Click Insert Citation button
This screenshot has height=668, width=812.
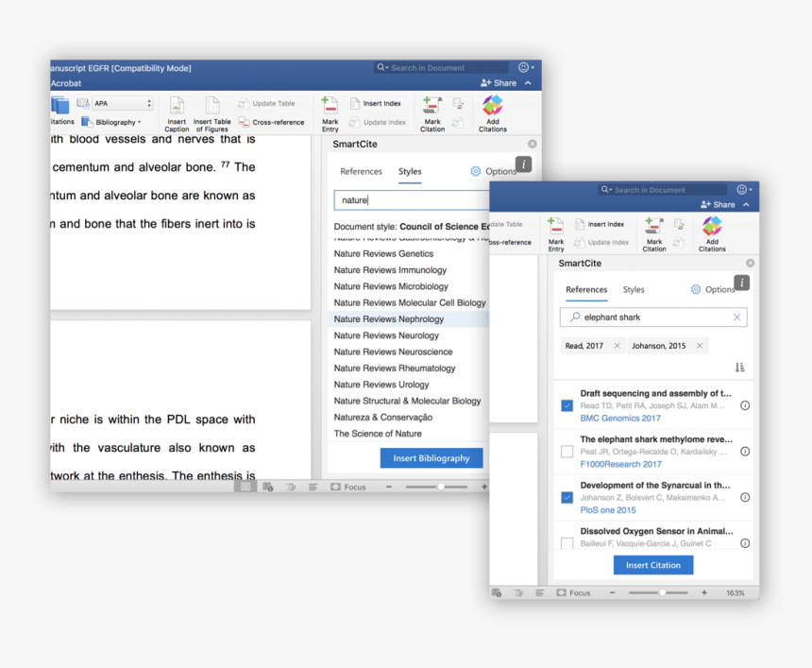(x=653, y=565)
